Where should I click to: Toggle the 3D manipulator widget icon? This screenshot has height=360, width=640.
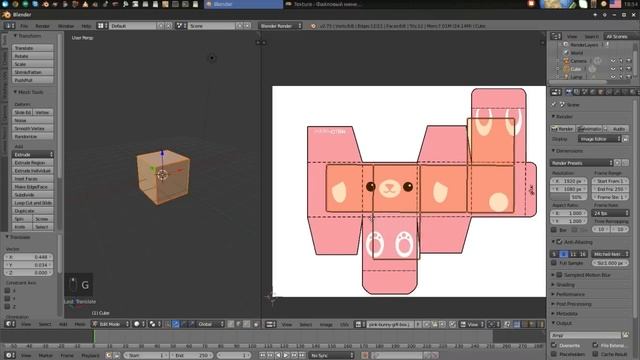coord(168,324)
